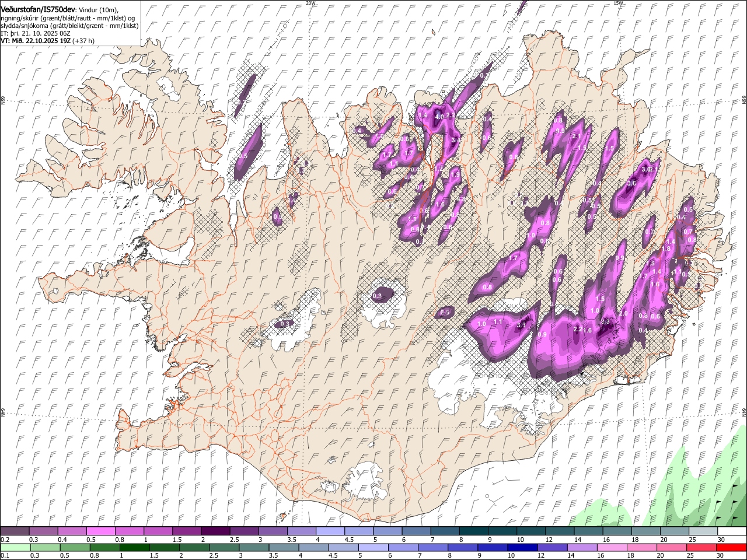
Task: Click the 2.0 snowfall value on map
Action: [x=623, y=313]
